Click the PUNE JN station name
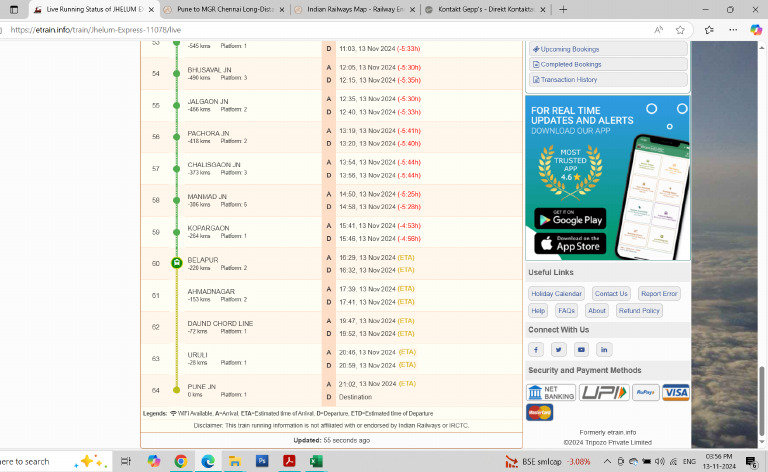Viewport: 768px width, 472px height. tap(201, 386)
